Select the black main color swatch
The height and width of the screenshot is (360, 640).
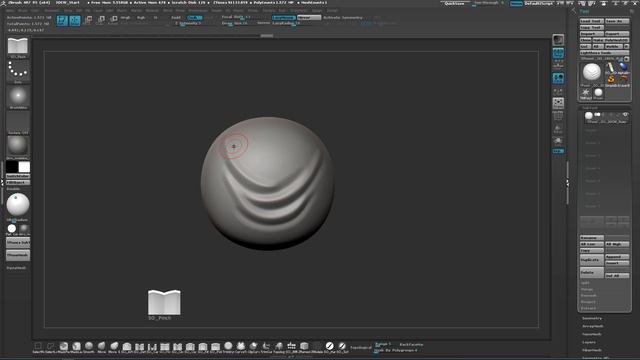tap(12, 167)
